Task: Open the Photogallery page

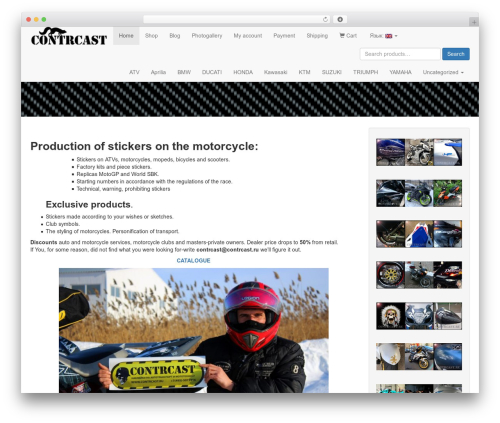Action: click(x=207, y=36)
